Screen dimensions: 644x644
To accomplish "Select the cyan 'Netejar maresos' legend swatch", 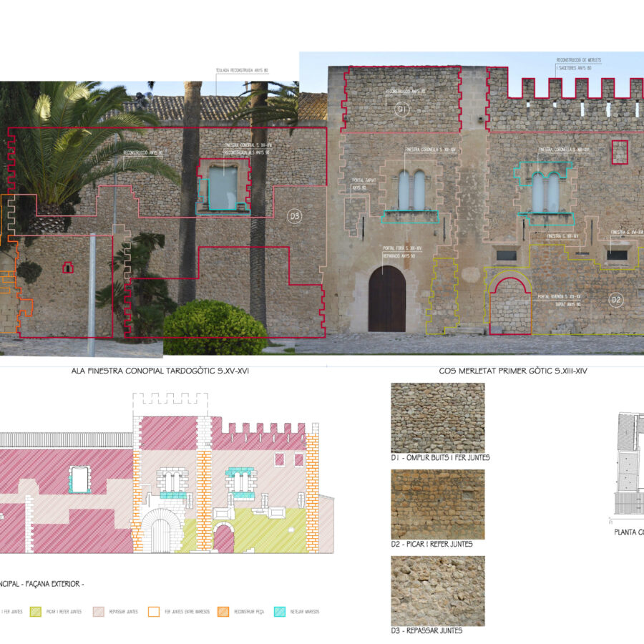I will (280, 612).
